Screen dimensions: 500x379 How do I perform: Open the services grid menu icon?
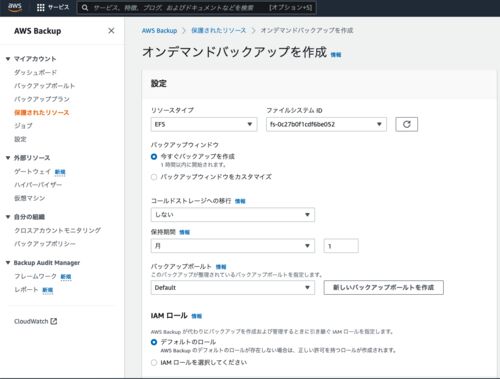(41, 7)
